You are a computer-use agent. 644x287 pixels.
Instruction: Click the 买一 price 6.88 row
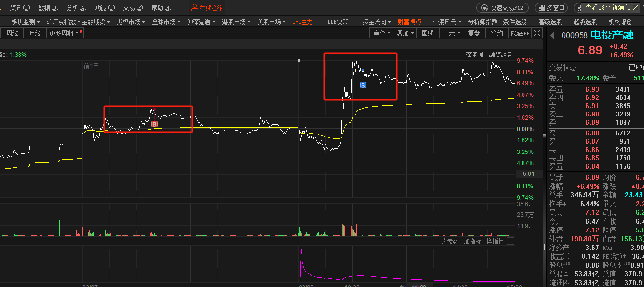pyautogui.click(x=595, y=133)
